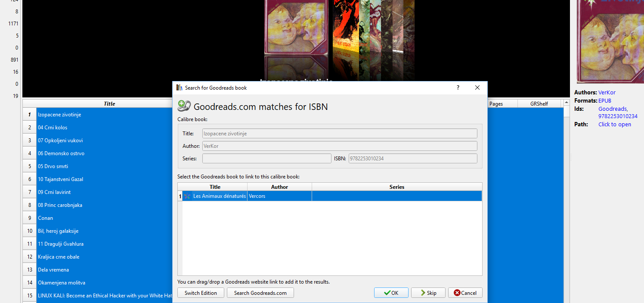Select the book 07 Opkoljeni vukovi
The height and width of the screenshot is (303, 644).
pyautogui.click(x=60, y=141)
